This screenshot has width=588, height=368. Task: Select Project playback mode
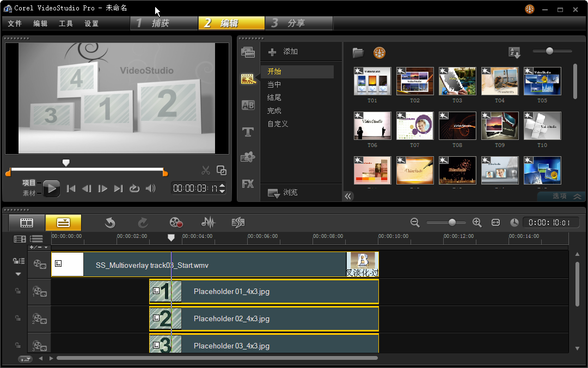click(x=29, y=183)
